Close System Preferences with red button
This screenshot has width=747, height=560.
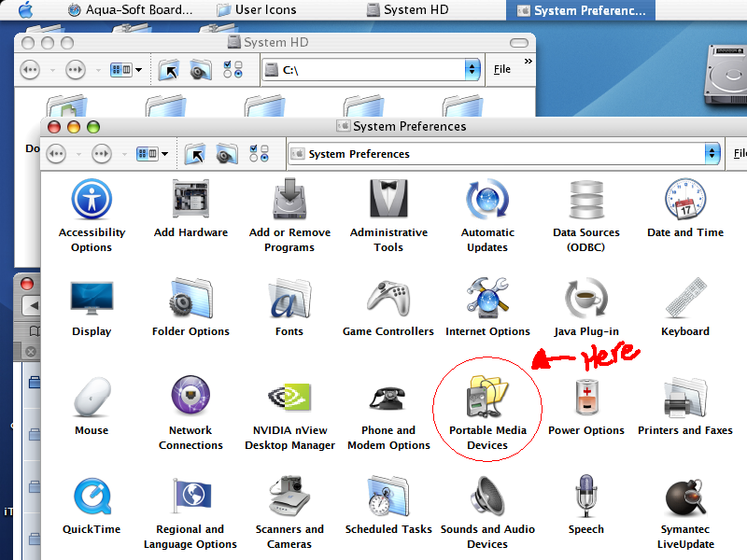(54, 127)
